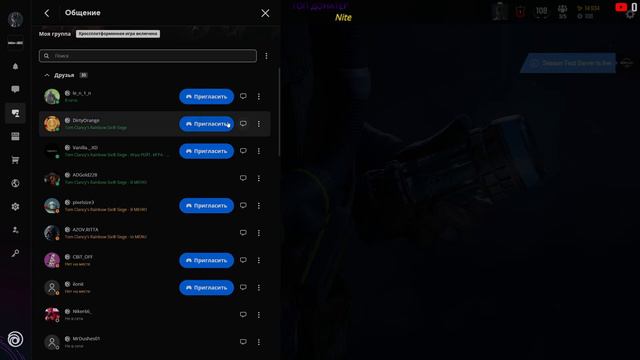Viewport: 640px width, 360px height.
Task: Select the AZOV.RITTA friend name
Action: pos(85,230)
